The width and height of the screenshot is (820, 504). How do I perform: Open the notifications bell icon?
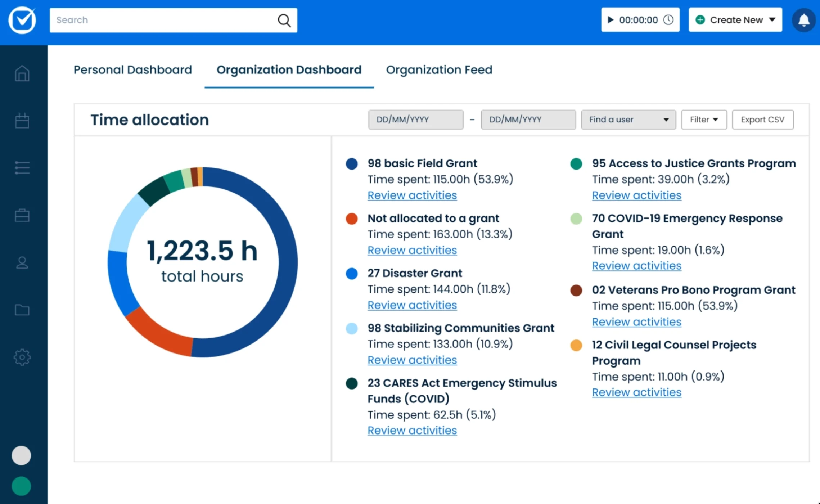tap(804, 20)
